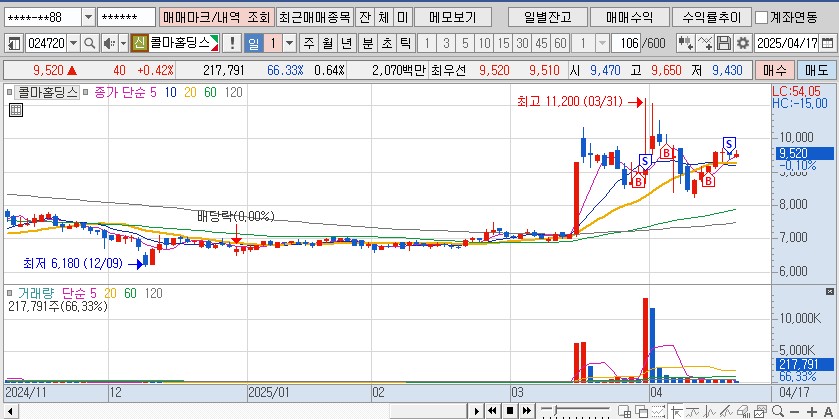Open 메모보기 memo view
This screenshot has height=419, width=839.
(453, 18)
